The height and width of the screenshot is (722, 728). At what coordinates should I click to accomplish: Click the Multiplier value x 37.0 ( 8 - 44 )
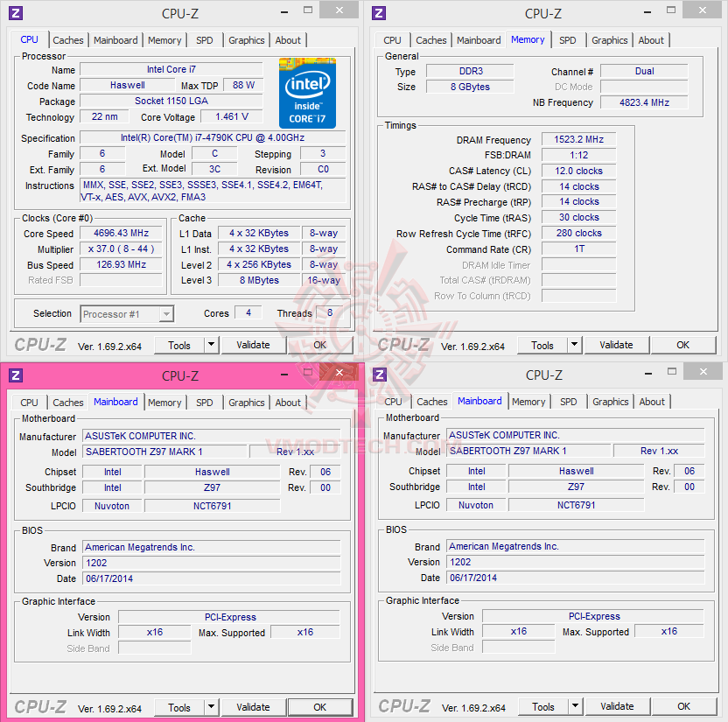tap(121, 249)
